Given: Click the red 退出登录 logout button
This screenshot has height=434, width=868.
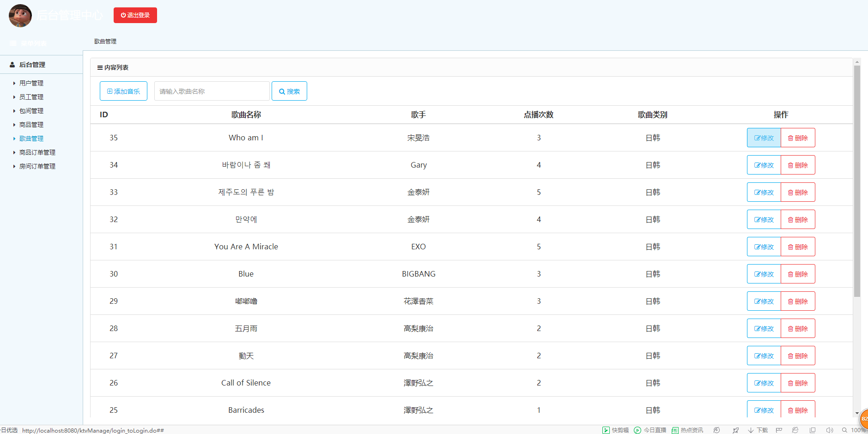Looking at the screenshot, I should point(135,15).
